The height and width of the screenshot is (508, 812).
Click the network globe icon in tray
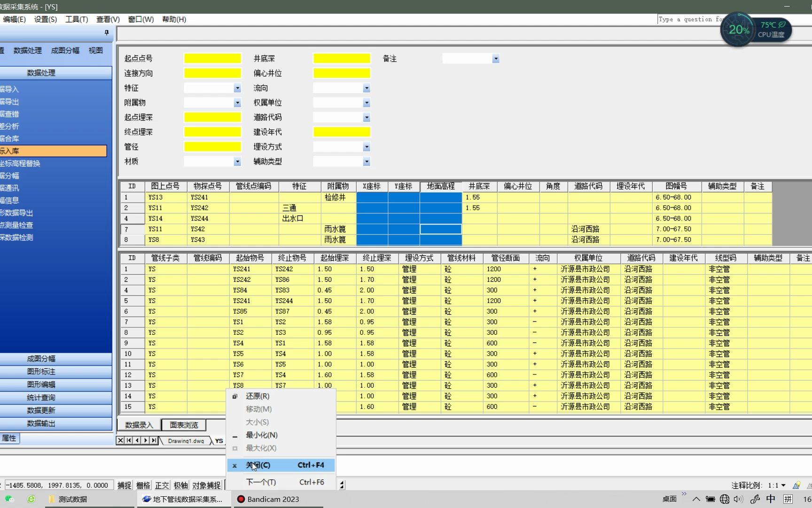[x=725, y=499]
